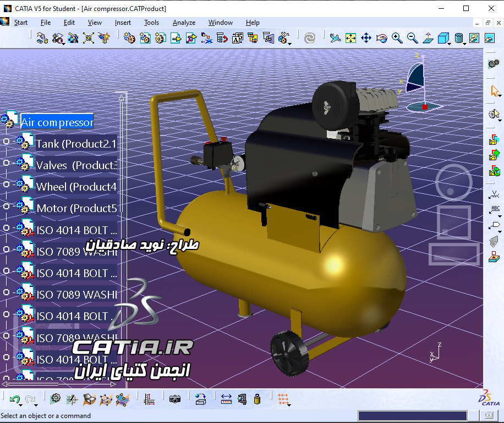The width and height of the screenshot is (504, 423).
Task: Insert an Existing Component
Action: [176, 38]
